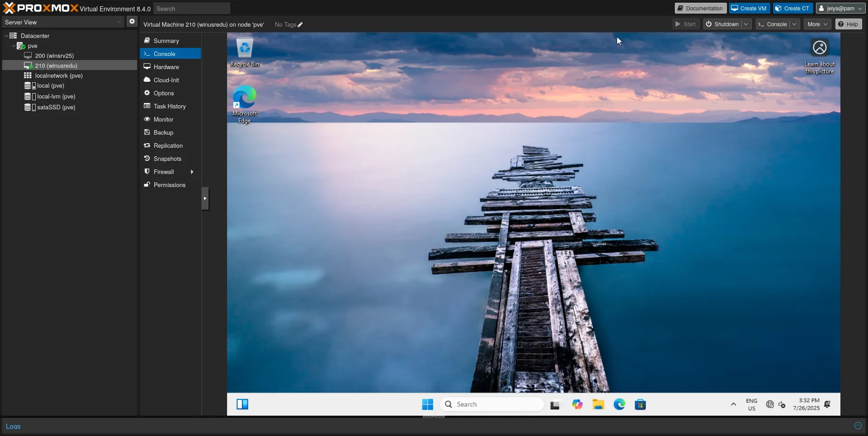Click the Server View settings gear icon
The image size is (868, 436).
pyautogui.click(x=132, y=22)
